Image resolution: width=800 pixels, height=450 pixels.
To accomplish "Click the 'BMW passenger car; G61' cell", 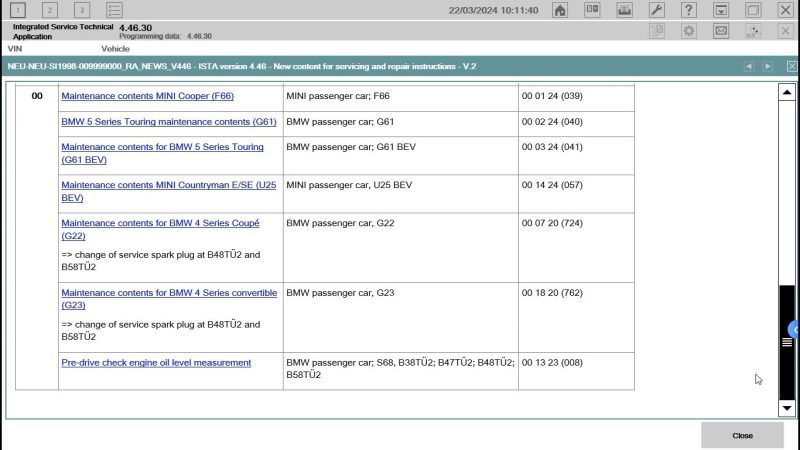I will pyautogui.click(x=401, y=124).
